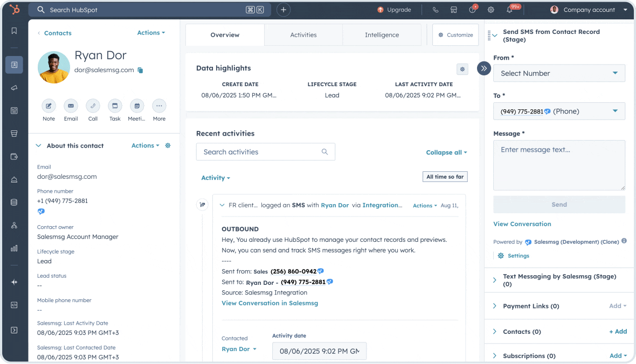Open the Breeze AI sparkle sidebar icon
This screenshot has height=364, width=636.
point(14,282)
